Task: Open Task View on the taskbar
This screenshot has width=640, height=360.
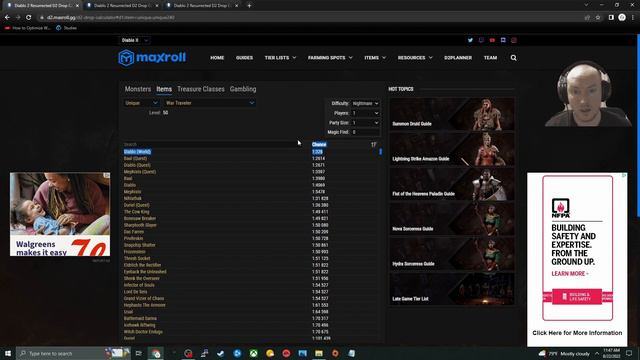Action: pyautogui.click(x=139, y=353)
